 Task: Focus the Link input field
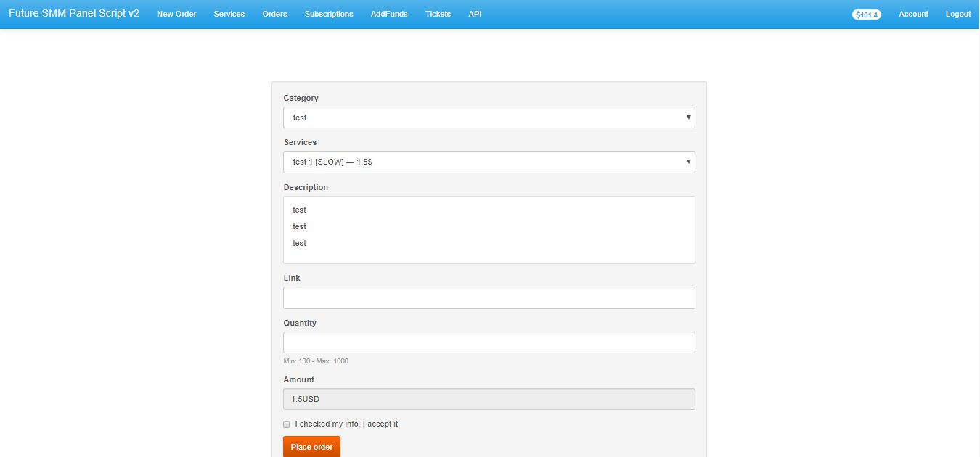click(489, 297)
